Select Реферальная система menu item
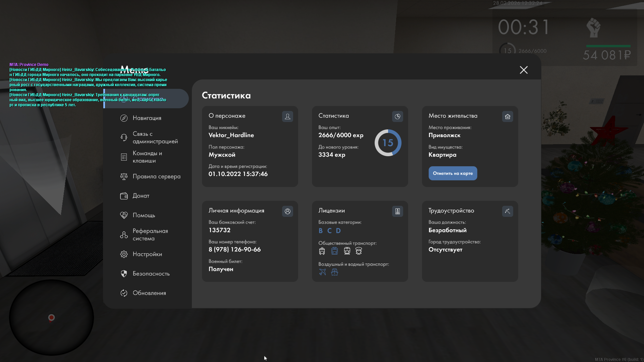The image size is (644, 362). coord(150,235)
